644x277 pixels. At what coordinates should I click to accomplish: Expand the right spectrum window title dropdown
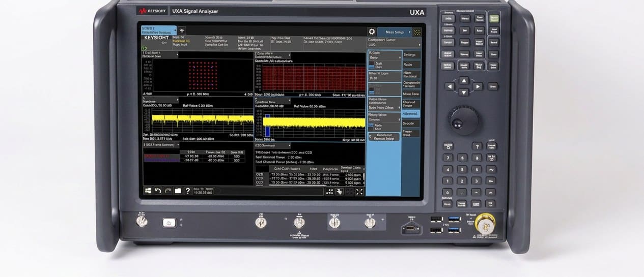pos(273,101)
